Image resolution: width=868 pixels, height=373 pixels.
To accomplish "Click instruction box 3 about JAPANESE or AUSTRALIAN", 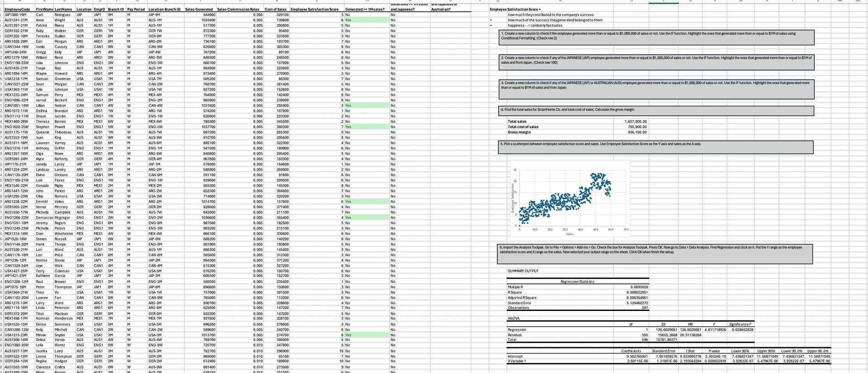I will (657, 89).
